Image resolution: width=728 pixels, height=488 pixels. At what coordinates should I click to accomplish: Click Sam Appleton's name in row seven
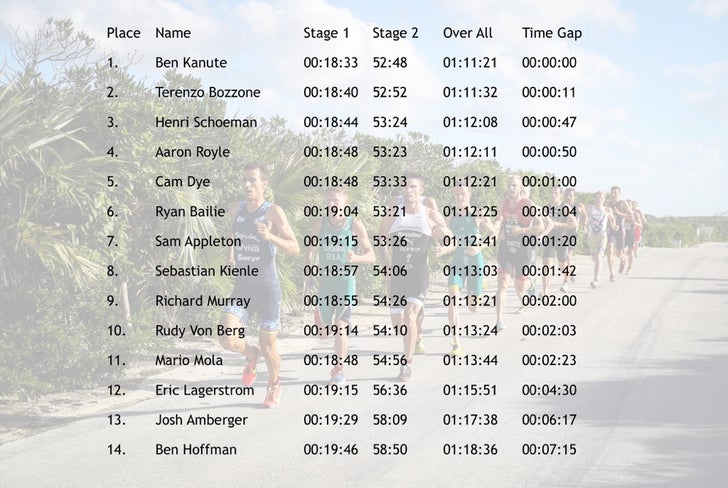[x=198, y=241]
